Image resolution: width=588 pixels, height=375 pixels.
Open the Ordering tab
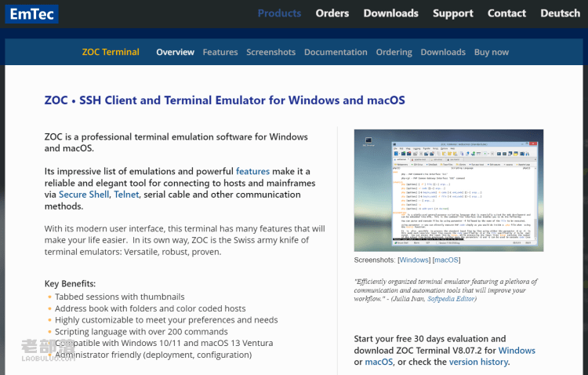(x=394, y=53)
